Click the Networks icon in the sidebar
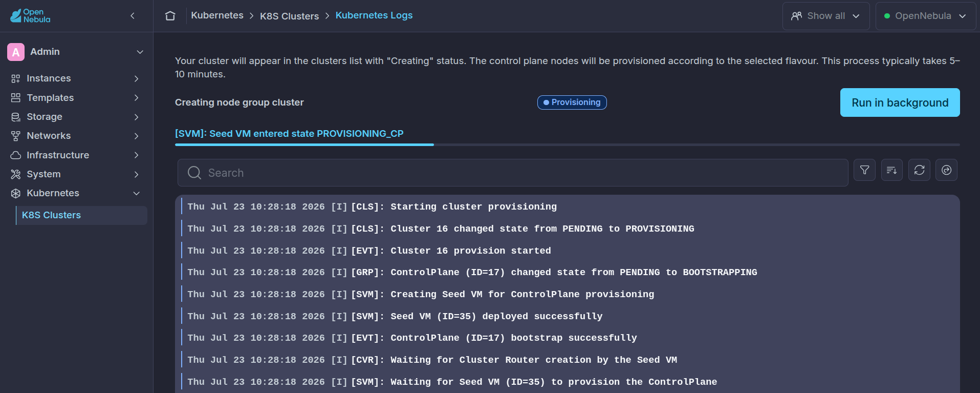 click(16, 136)
